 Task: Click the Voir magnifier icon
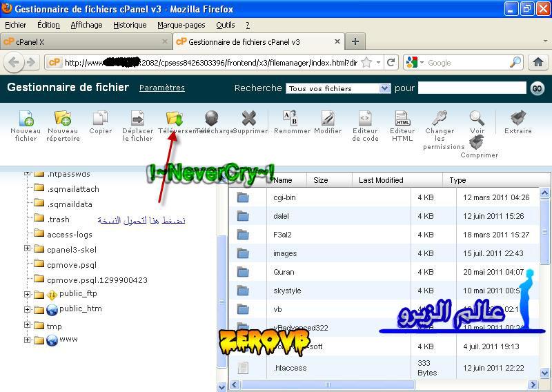coord(477,118)
